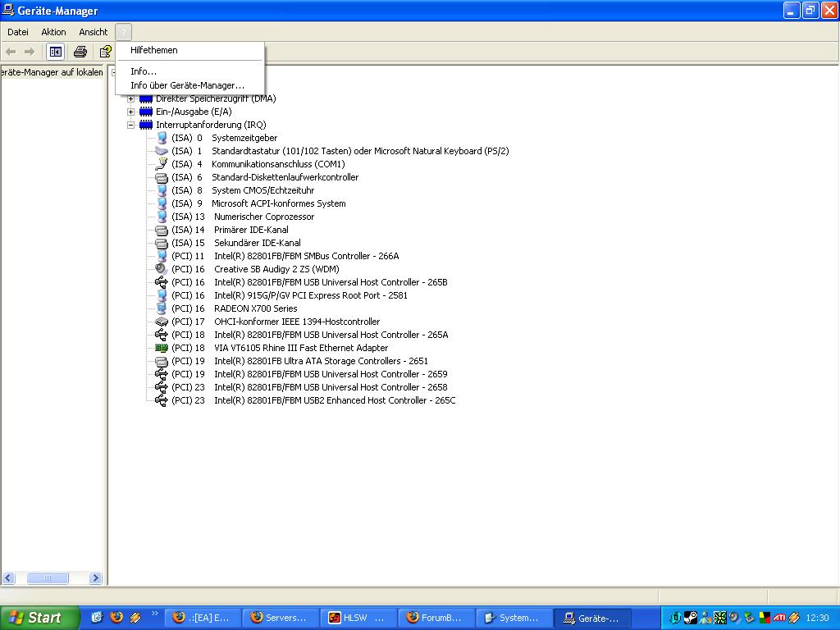Screen dimensions: 840x630
Task: Switch to HLSW taskbar button
Action: 360,618
